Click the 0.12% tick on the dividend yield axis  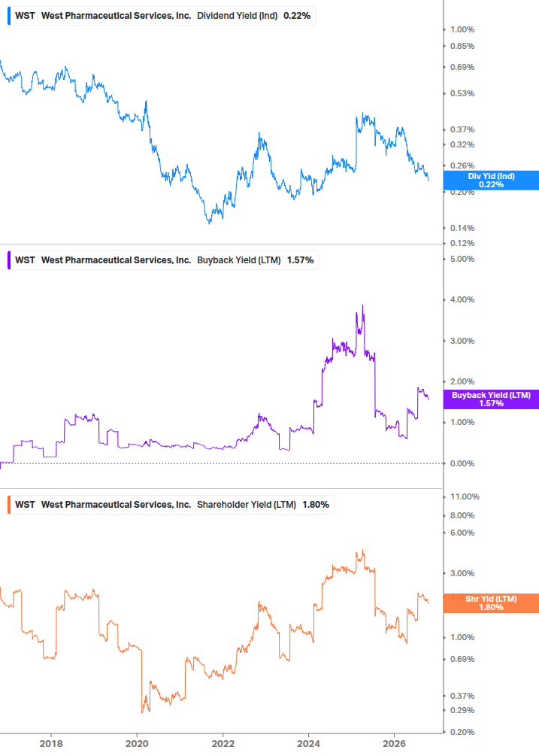(x=462, y=243)
